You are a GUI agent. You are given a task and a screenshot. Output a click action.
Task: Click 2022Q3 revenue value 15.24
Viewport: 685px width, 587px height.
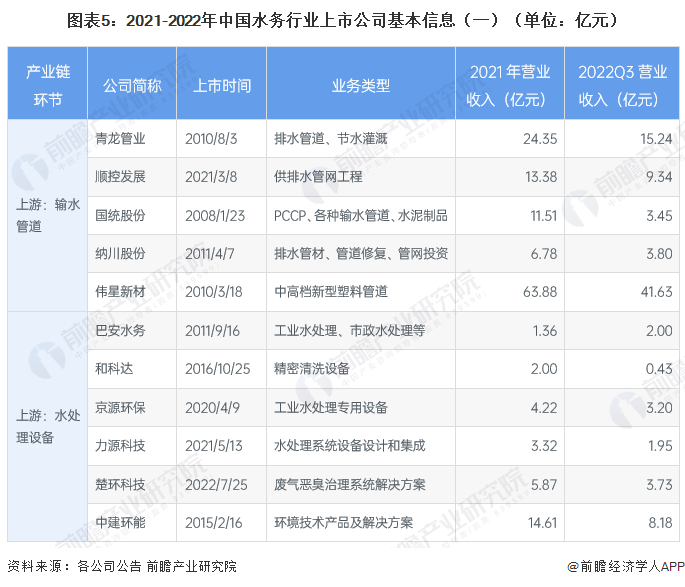point(656,139)
